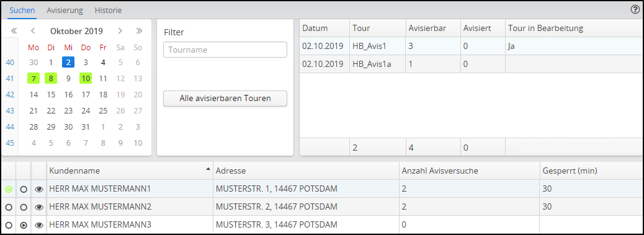Select customer HERR MAX MUSTERMANN3

[x=101, y=224]
